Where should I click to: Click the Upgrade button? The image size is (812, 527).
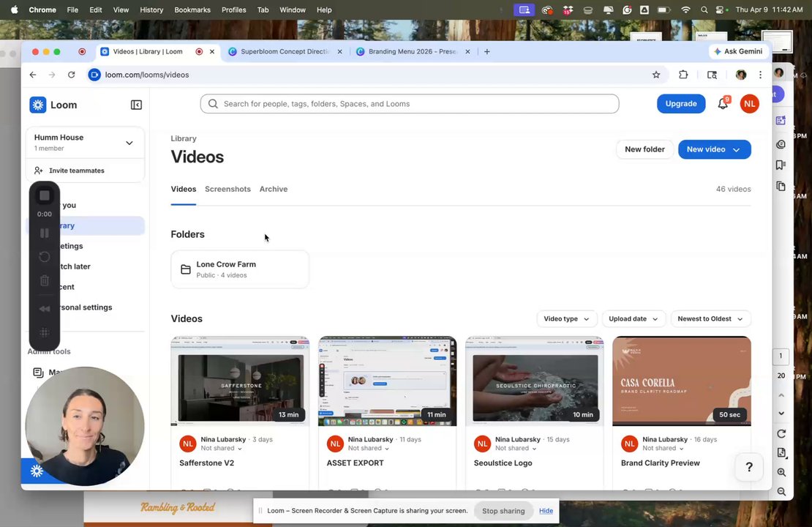(681, 104)
